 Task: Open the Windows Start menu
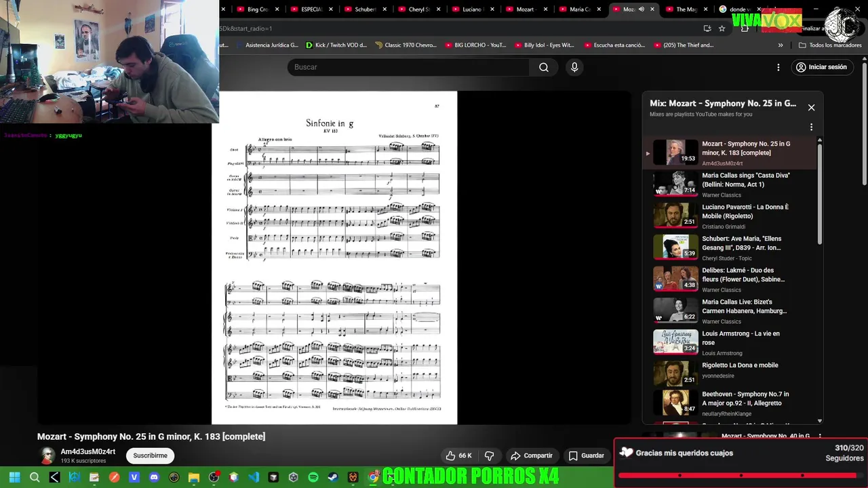(14, 477)
